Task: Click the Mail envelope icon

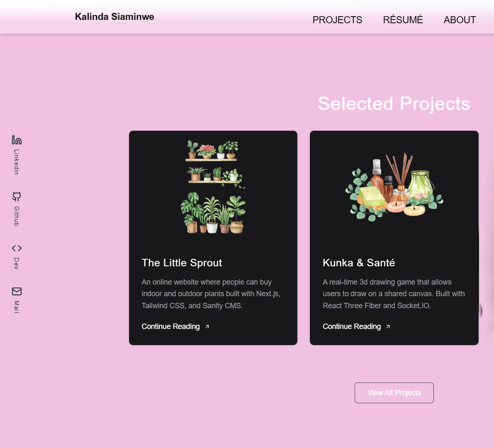Action: click(x=16, y=291)
